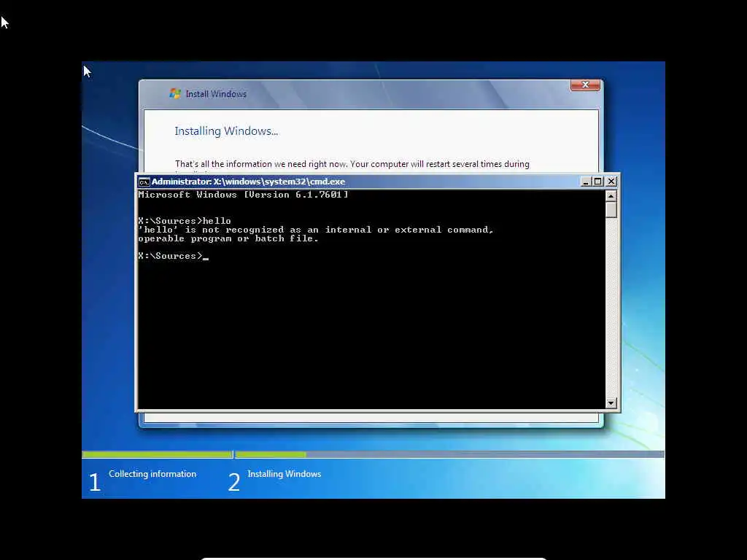Click the current 'X:\Sources>' prompt line

[x=174, y=256]
